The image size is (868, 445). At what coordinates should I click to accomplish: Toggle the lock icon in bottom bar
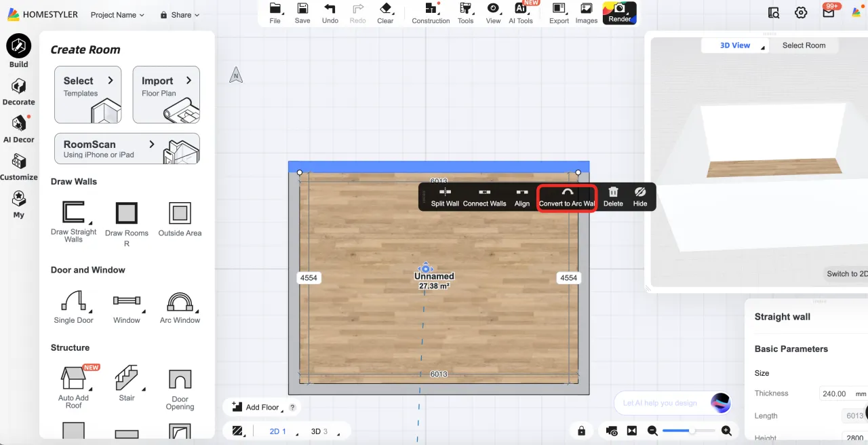point(581,431)
